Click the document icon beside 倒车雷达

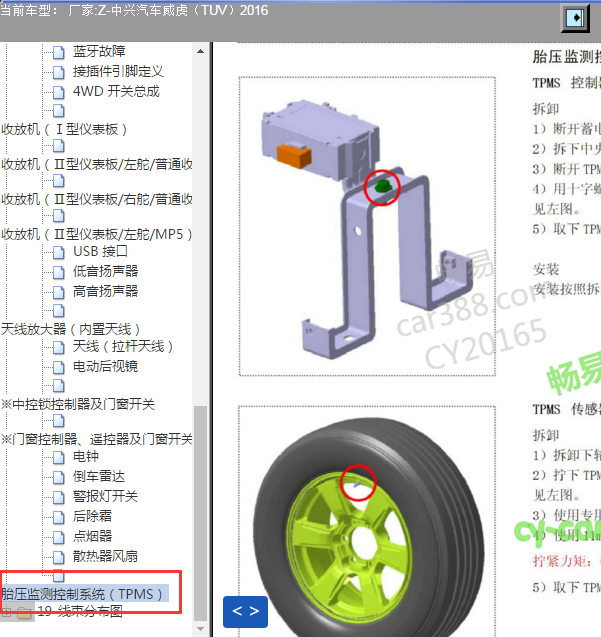point(58,477)
